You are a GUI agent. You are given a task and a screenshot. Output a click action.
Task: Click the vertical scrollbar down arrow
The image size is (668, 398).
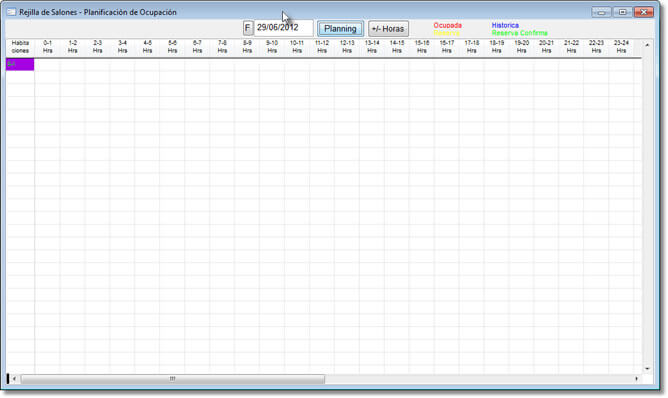pyautogui.click(x=647, y=369)
